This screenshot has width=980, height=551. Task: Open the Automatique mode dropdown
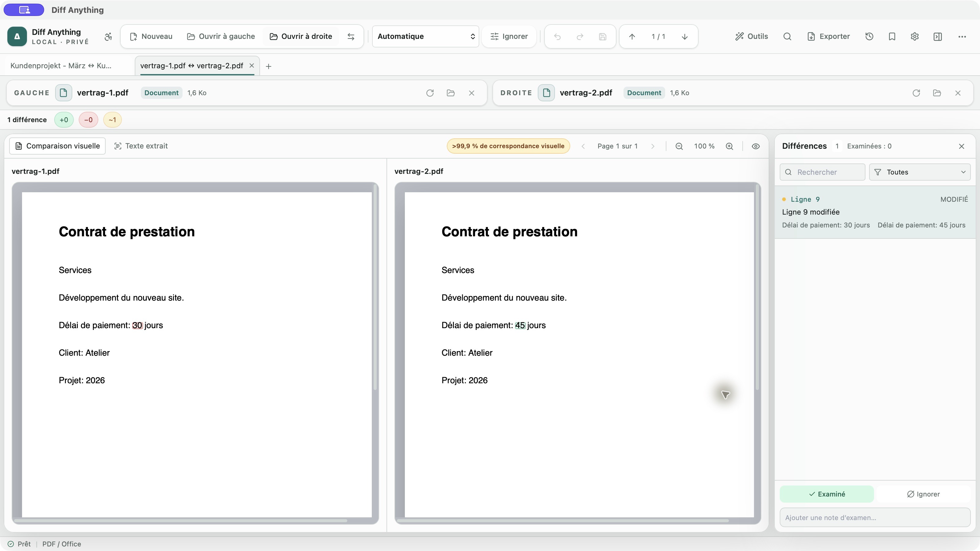(425, 36)
